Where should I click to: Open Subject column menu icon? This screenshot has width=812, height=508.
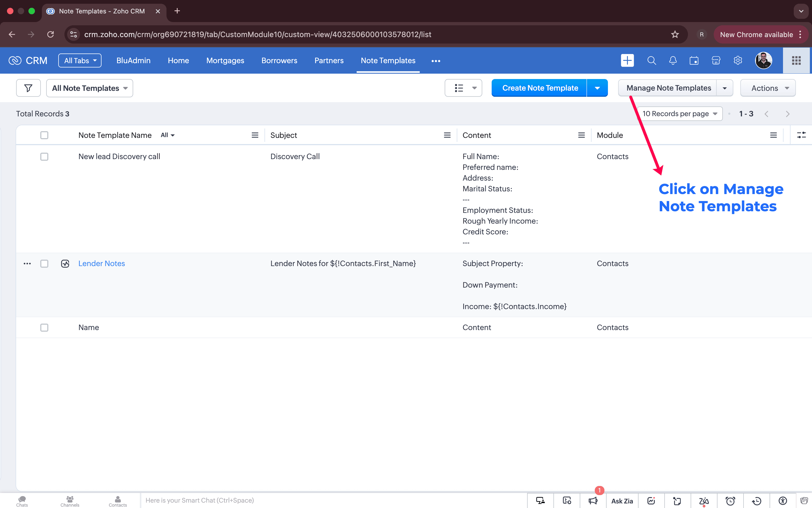pyautogui.click(x=447, y=135)
